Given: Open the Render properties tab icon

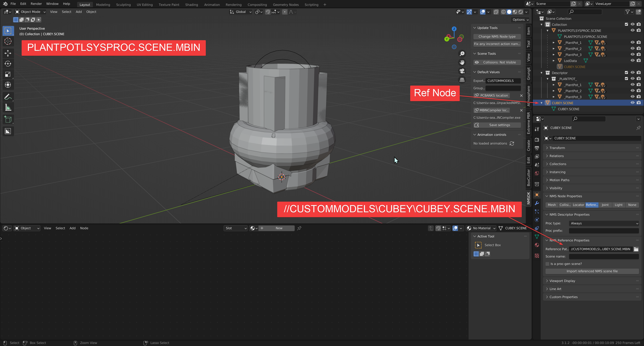Looking at the screenshot, I should click(537, 140).
